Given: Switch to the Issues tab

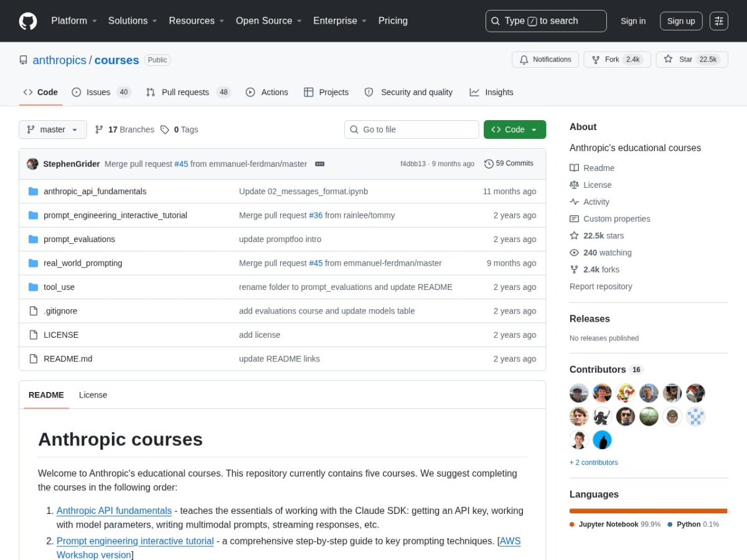Looking at the screenshot, I should click(x=101, y=92).
